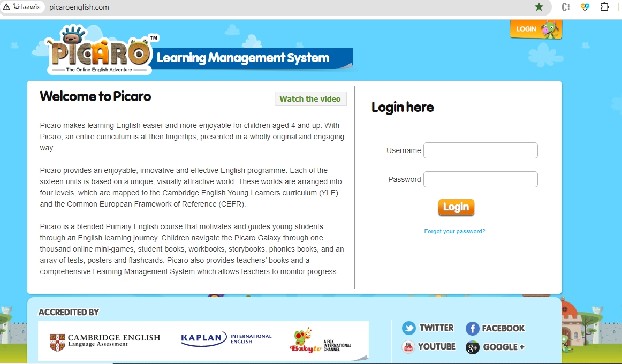This screenshot has height=364, width=622.
Task: Click the picaroenglish.com address bar URL
Action: tap(79, 7)
